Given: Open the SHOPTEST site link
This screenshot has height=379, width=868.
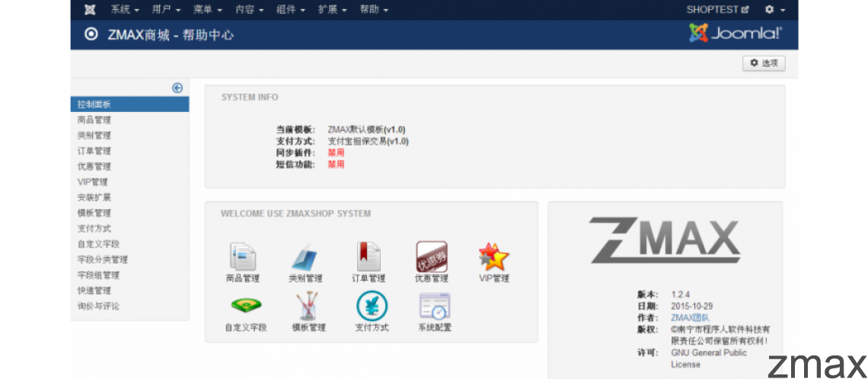Looking at the screenshot, I should (x=717, y=10).
